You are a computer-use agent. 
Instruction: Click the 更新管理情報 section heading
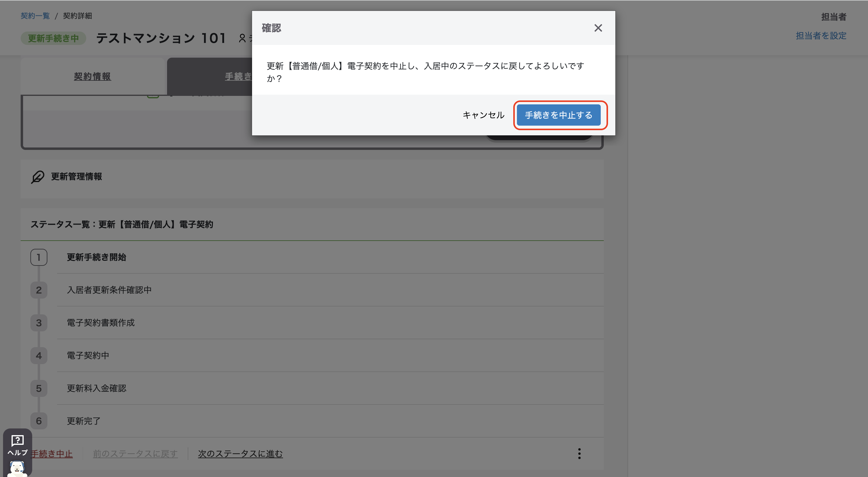(x=77, y=176)
